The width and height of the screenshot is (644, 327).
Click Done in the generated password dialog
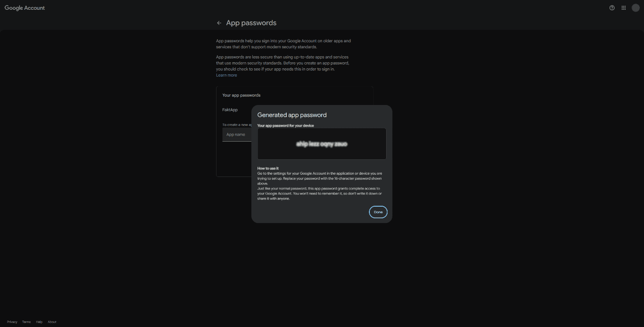378,212
